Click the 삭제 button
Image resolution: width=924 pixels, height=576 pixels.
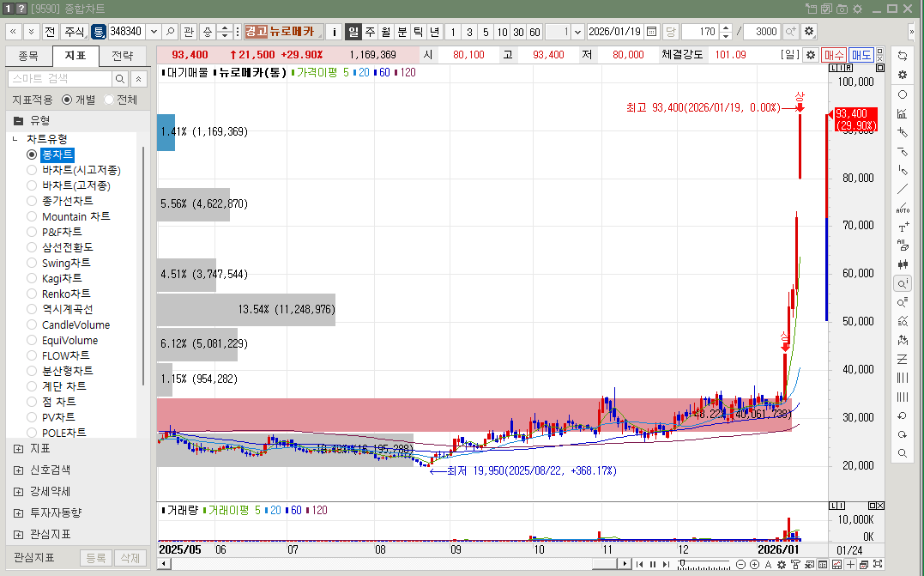coord(130,558)
